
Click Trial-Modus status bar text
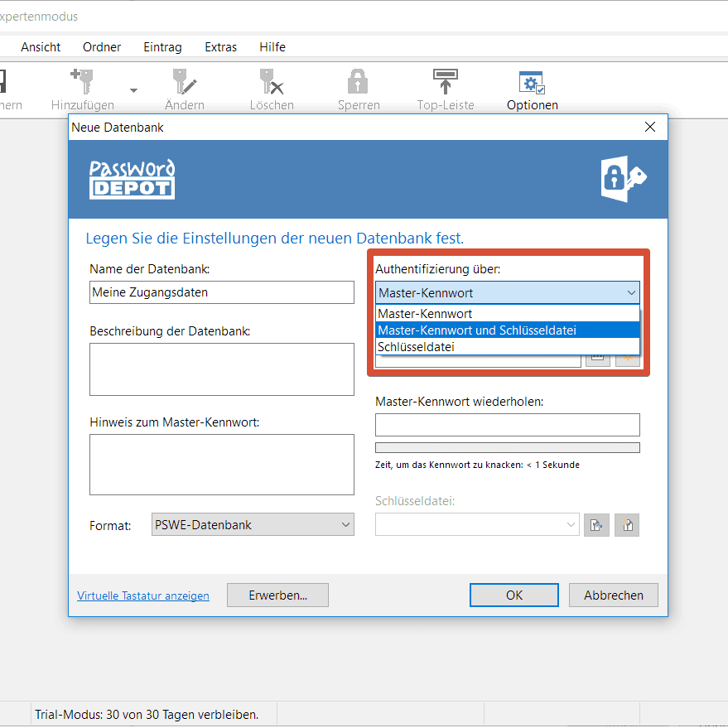click(x=147, y=715)
